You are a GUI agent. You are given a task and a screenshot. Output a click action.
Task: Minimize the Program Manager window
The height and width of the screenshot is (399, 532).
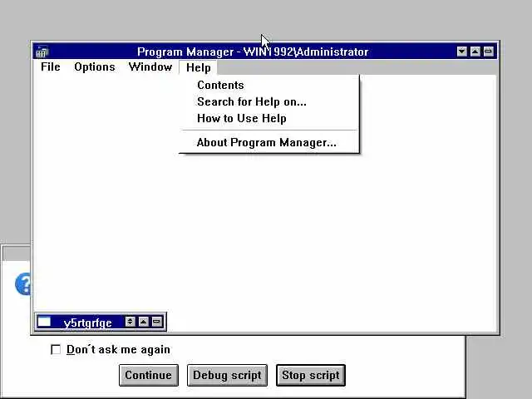(x=462, y=52)
